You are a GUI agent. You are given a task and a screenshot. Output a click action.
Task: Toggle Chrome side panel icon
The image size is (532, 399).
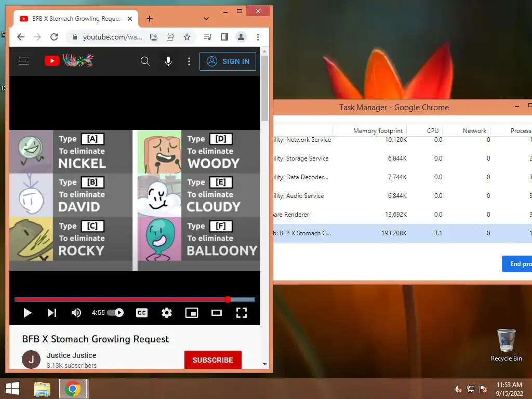(x=224, y=37)
